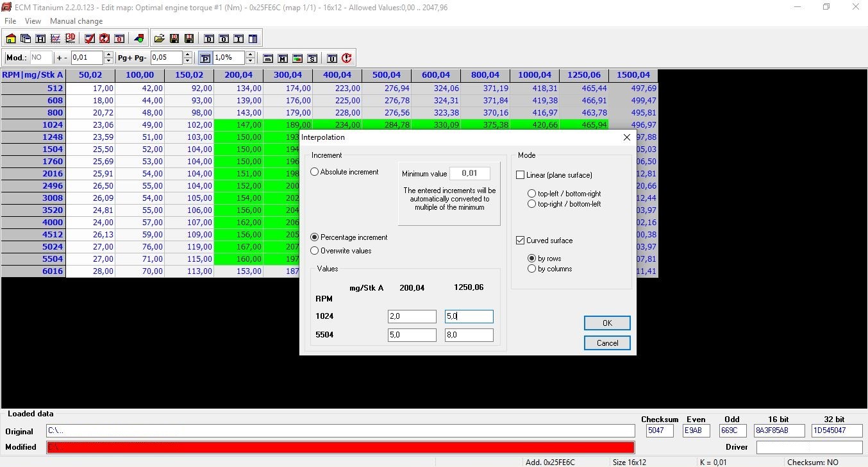Click the 1024 RPM value field showing 5,0

point(469,316)
